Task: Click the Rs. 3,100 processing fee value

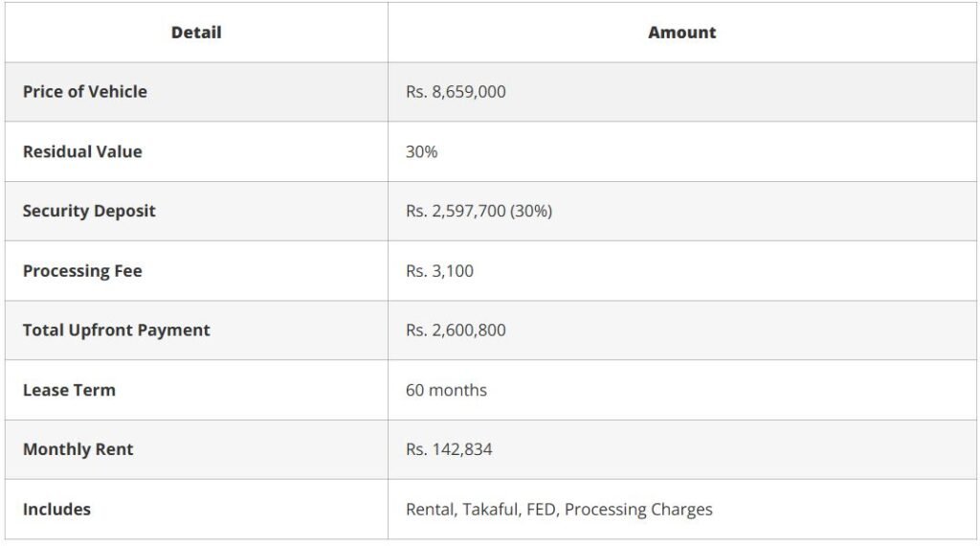Action: click(439, 271)
